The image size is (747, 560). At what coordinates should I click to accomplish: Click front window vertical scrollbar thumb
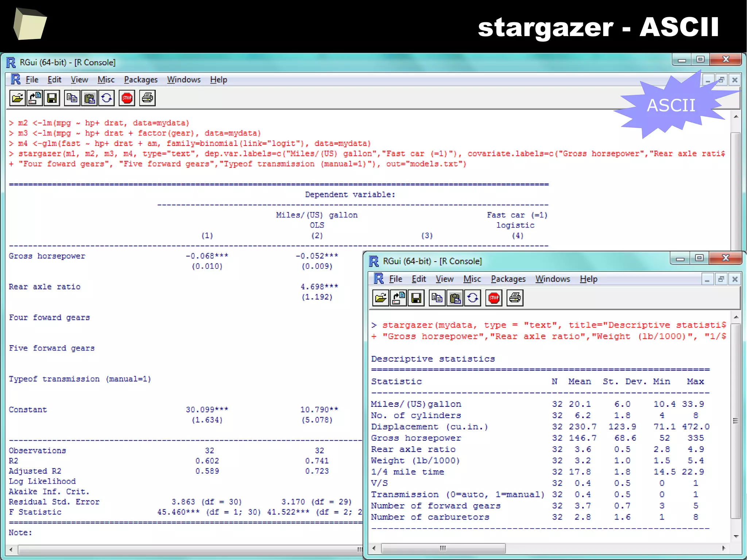(x=736, y=421)
